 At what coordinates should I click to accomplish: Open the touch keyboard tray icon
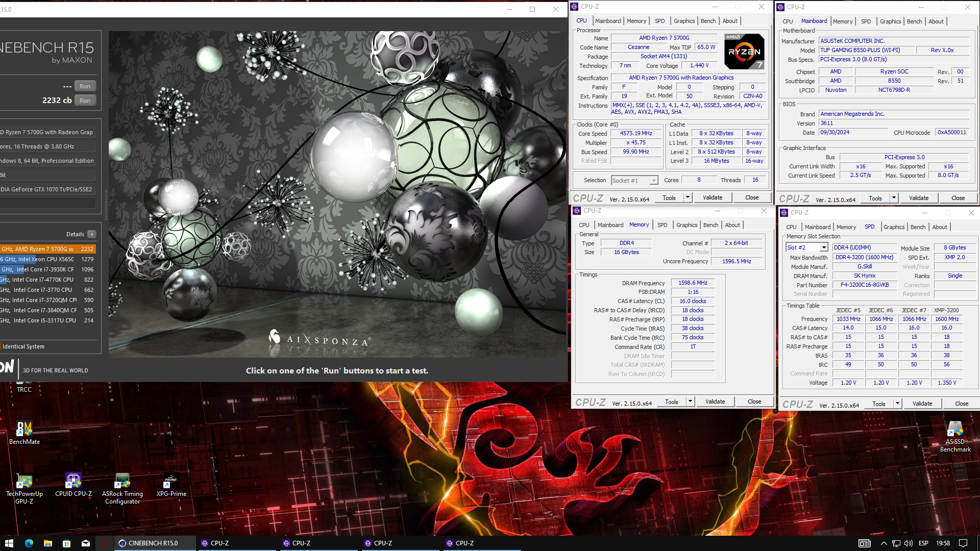(864, 543)
